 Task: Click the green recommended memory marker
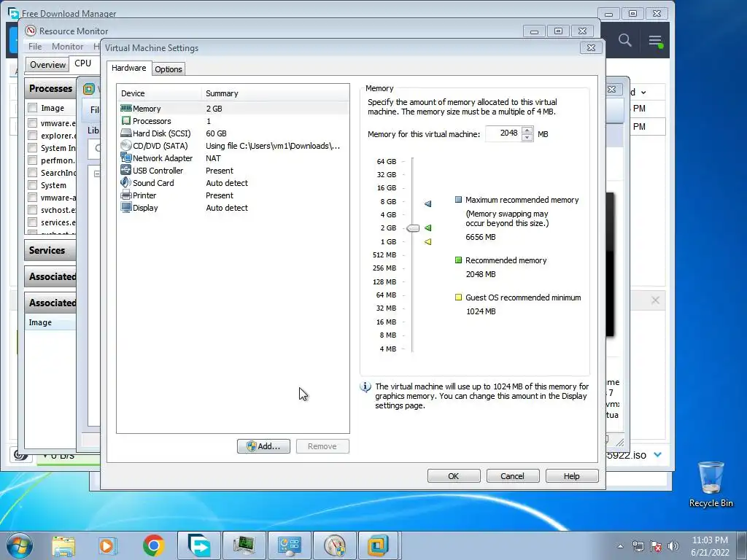[x=427, y=227]
